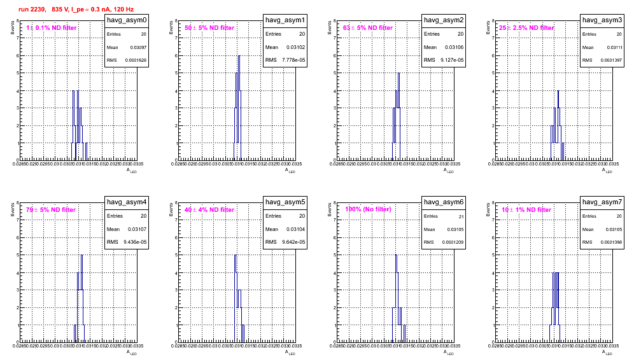Select the havg_asym4 stats box title
This screenshot has height=364, width=634.
click(x=127, y=202)
